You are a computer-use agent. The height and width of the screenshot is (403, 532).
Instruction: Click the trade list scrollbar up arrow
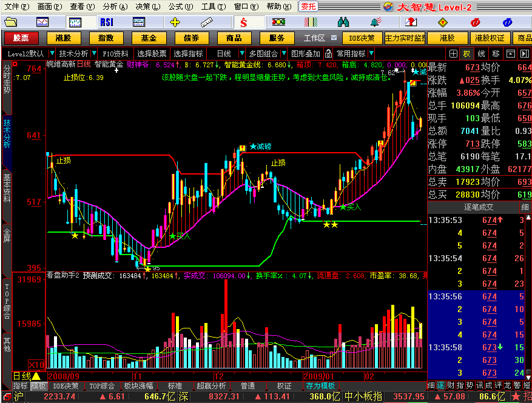[x=528, y=217]
